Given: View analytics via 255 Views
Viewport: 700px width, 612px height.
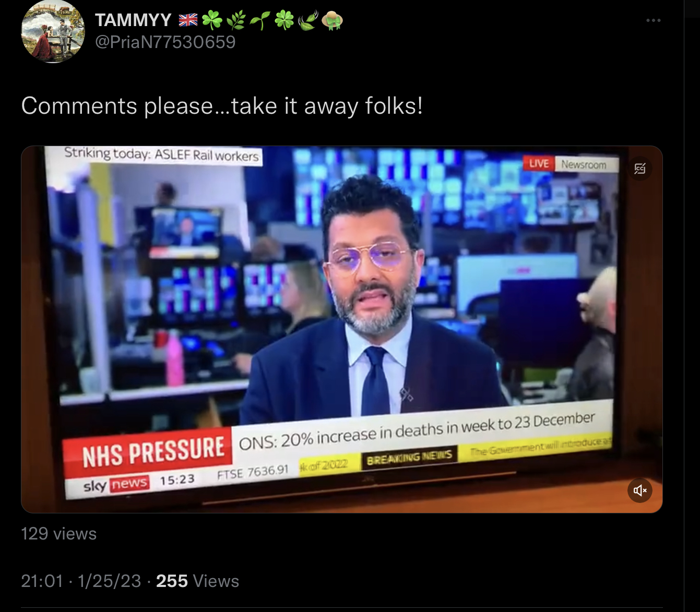Looking at the screenshot, I should coord(197,581).
